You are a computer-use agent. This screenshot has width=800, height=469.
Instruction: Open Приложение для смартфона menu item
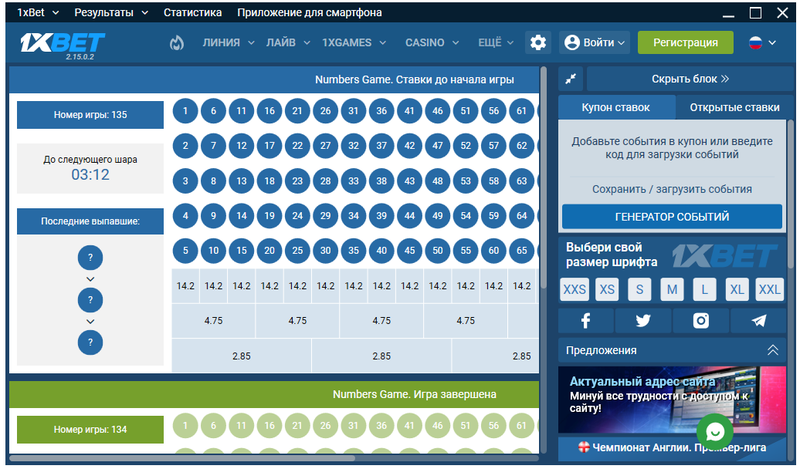309,12
